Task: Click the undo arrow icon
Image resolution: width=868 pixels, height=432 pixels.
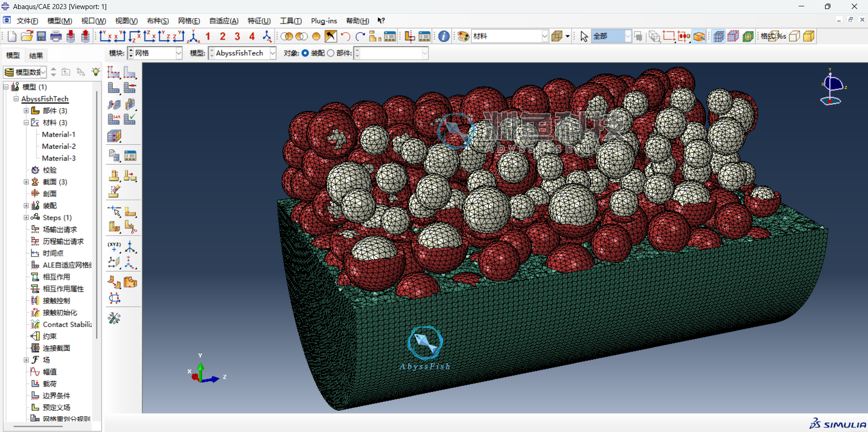Action: click(346, 36)
